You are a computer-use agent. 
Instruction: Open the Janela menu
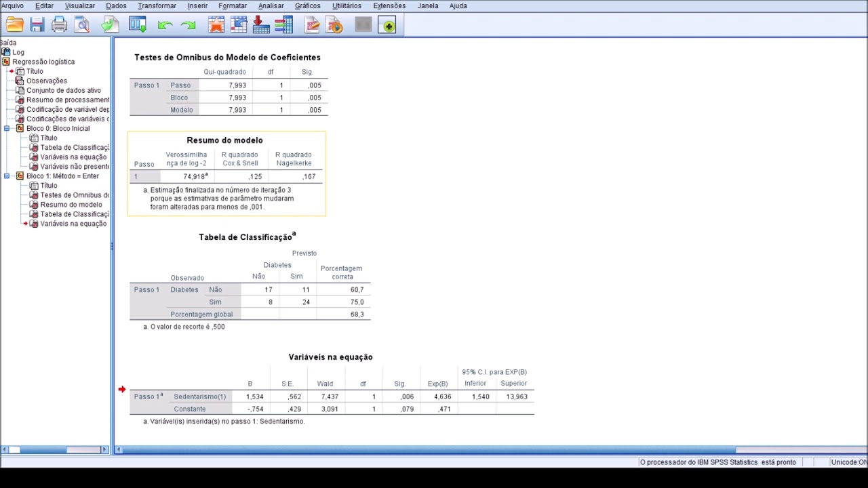click(x=428, y=5)
